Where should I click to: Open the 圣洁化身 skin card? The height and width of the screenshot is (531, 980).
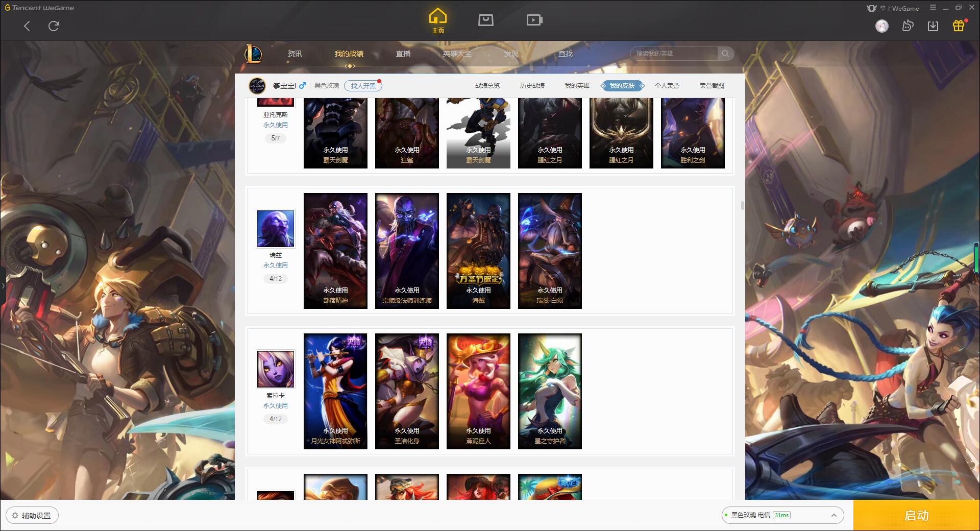(x=407, y=391)
